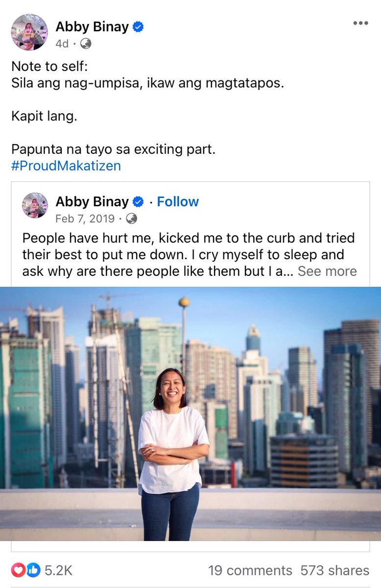The height and width of the screenshot is (588, 381).
Task: View the 19 comments
Action: click(x=250, y=570)
